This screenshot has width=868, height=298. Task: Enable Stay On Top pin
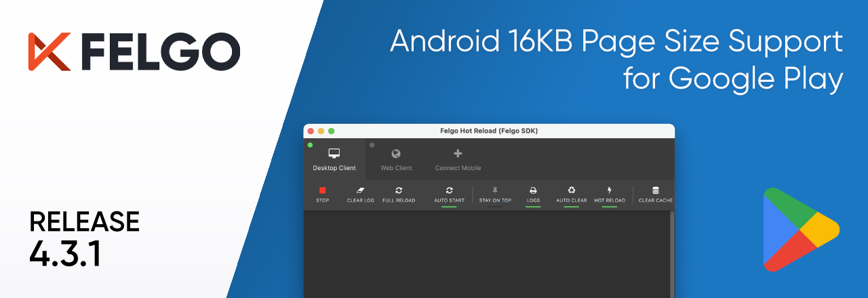pos(495,194)
